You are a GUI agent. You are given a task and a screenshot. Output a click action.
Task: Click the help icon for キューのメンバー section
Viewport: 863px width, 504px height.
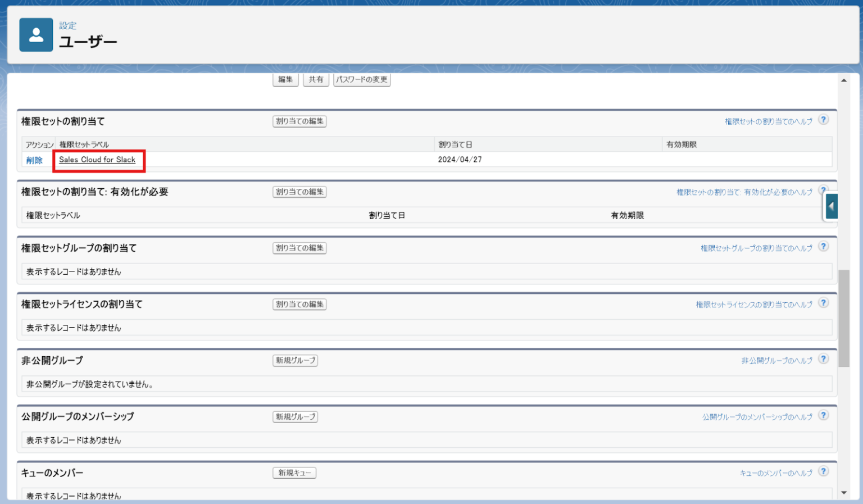click(824, 472)
